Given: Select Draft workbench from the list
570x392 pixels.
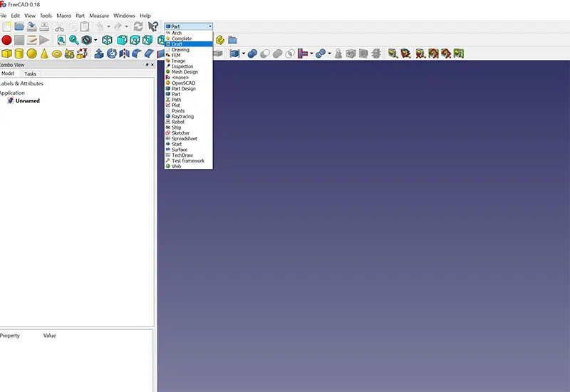Looking at the screenshot, I should click(189, 44).
